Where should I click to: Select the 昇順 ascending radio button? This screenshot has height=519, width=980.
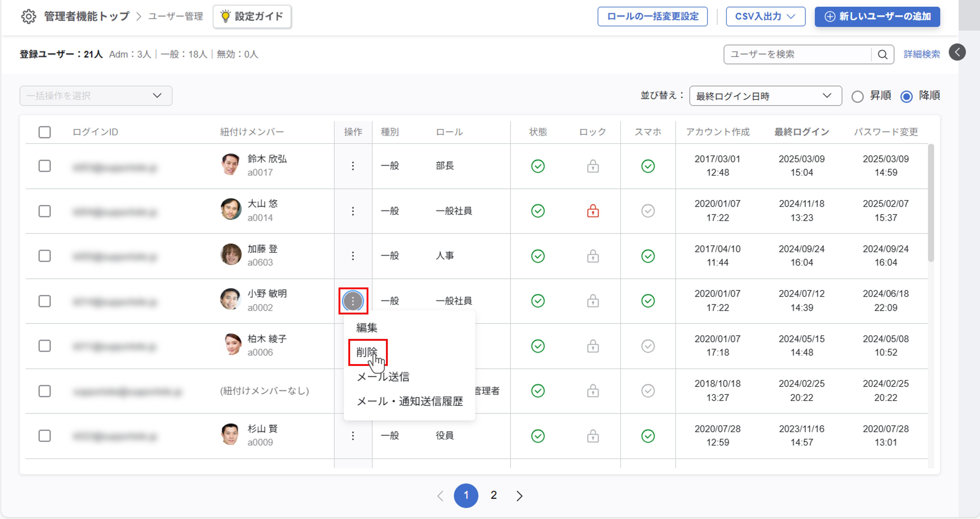857,96
